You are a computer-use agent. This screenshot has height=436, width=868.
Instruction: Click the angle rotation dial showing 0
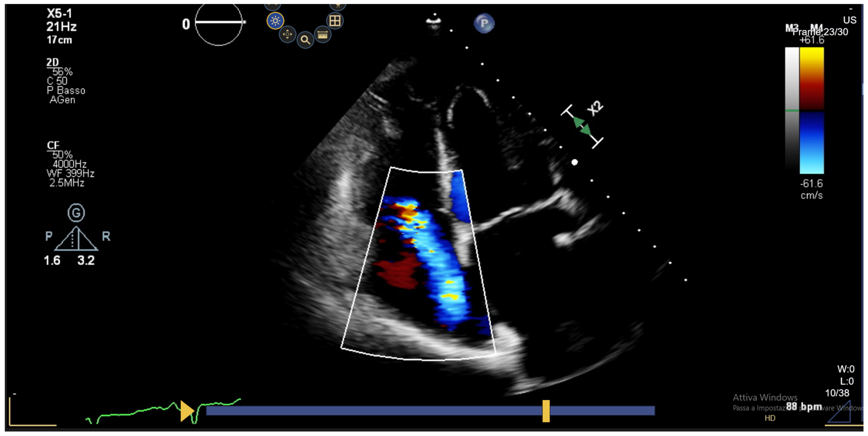tap(218, 22)
